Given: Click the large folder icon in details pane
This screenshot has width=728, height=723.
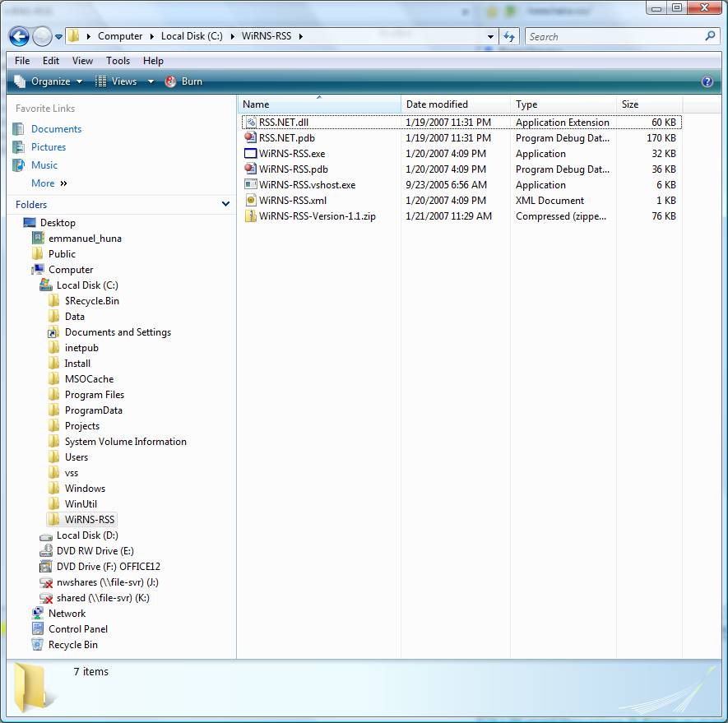Looking at the screenshot, I should pos(33,688).
